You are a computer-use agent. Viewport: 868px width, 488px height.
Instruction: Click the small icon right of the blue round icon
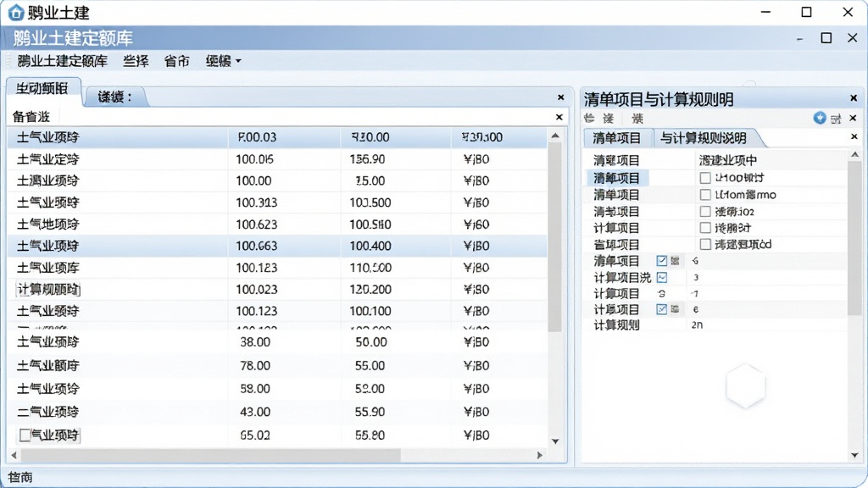pyautogui.click(x=836, y=119)
